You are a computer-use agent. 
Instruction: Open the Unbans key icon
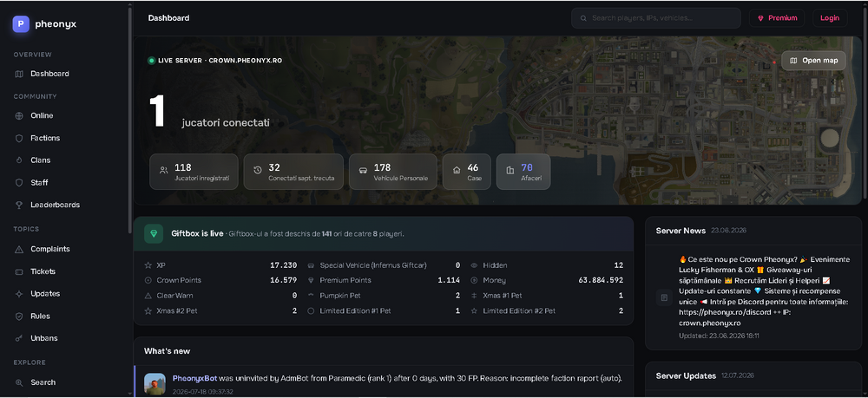click(x=19, y=338)
